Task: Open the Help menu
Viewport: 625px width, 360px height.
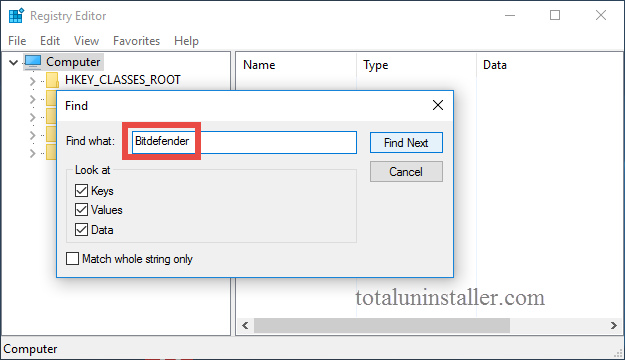Action: [x=186, y=41]
